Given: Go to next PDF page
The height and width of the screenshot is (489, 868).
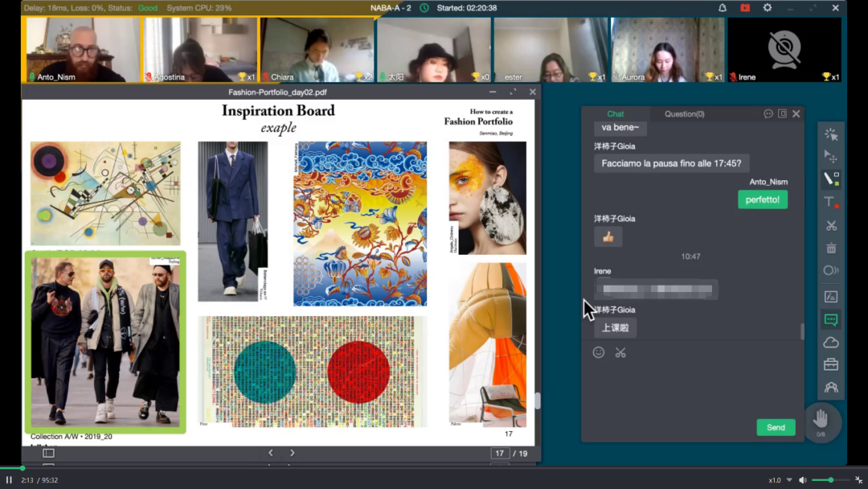Looking at the screenshot, I should [x=293, y=453].
